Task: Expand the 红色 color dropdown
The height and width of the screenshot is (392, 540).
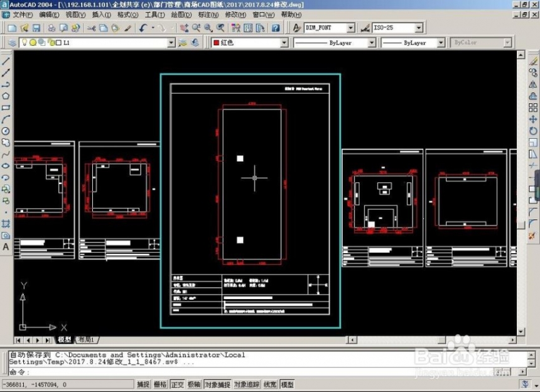Action: 284,43
